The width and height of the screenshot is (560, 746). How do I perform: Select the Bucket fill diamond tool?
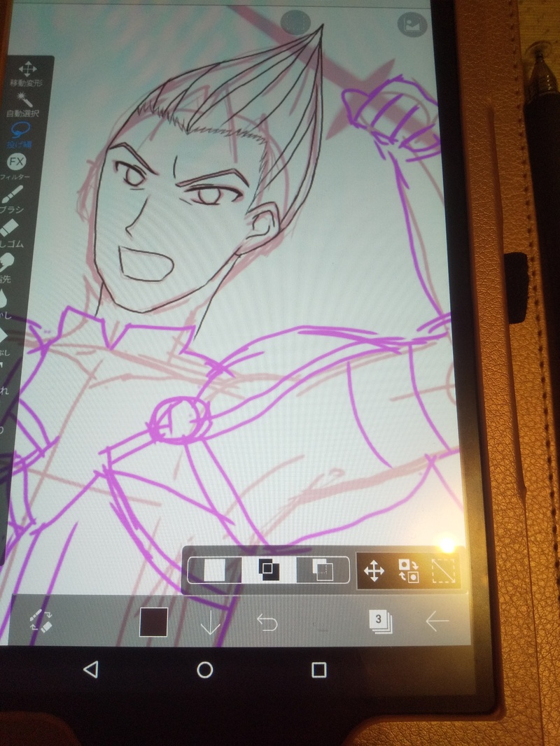3,339
